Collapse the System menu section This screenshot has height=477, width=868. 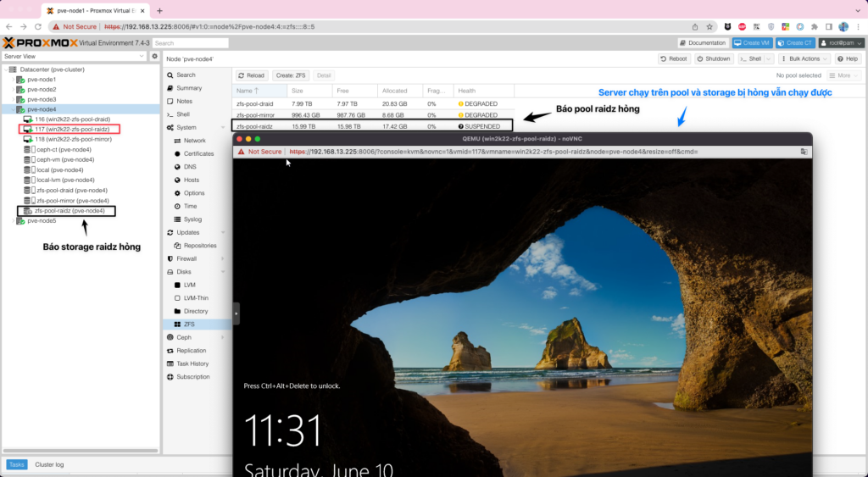pyautogui.click(x=223, y=128)
